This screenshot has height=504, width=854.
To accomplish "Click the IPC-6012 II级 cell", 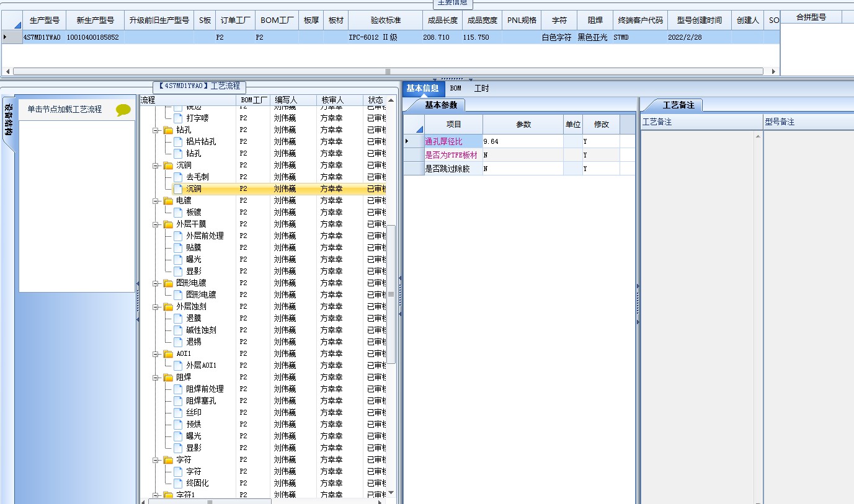I will pyautogui.click(x=385, y=37).
